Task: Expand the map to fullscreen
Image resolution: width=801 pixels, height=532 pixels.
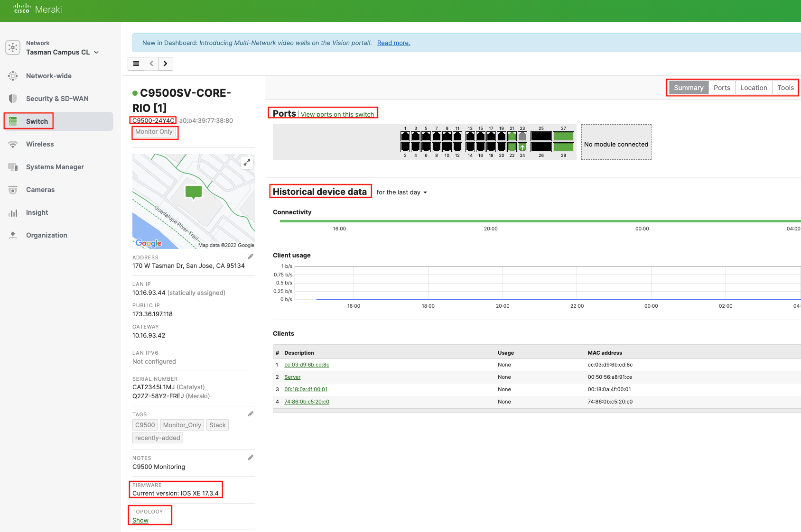Action: tap(247, 163)
